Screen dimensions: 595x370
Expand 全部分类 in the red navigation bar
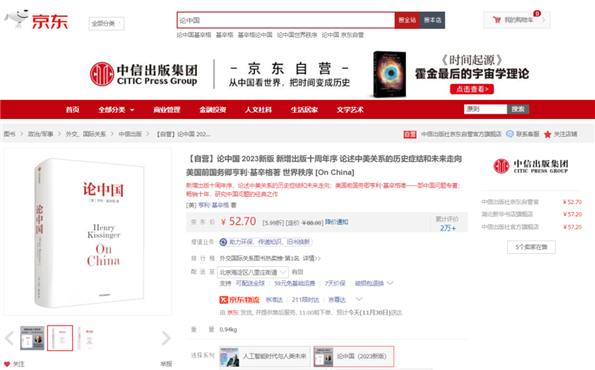click(116, 110)
